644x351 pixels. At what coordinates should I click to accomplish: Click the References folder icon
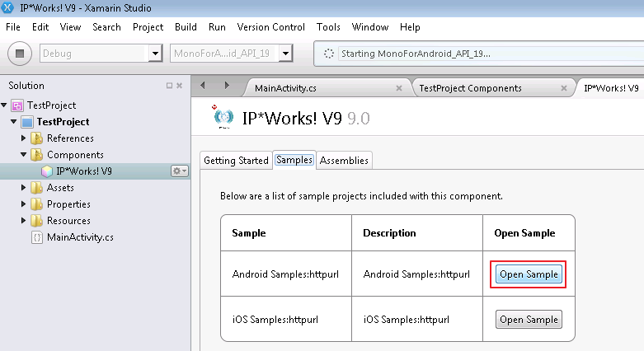click(36, 138)
